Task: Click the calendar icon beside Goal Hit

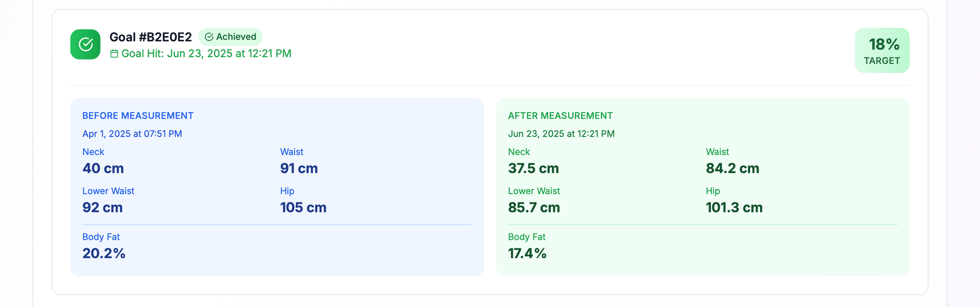Action: pos(114,53)
